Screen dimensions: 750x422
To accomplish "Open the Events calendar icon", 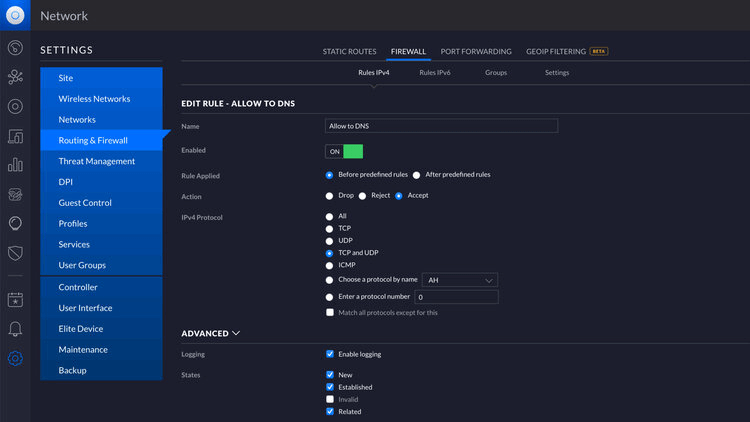I will tap(15, 299).
